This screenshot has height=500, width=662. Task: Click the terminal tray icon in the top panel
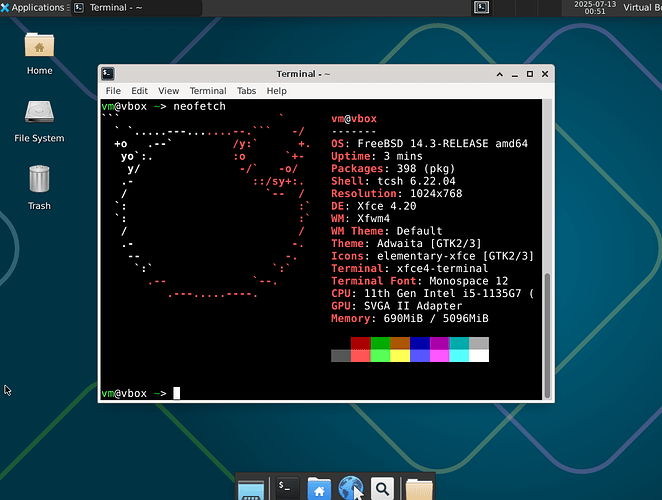click(481, 8)
